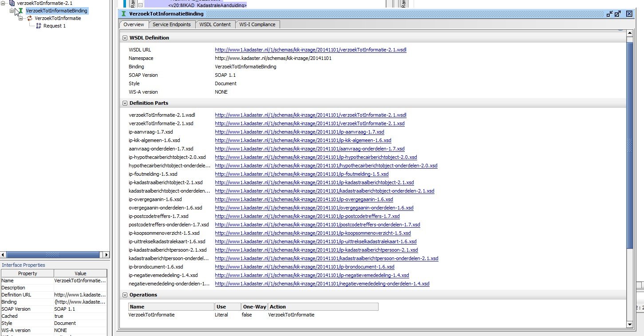Open the ip-kadastraalberichtpersoon-2.1.xsd link
This screenshot has width=644, height=336.
(316, 250)
